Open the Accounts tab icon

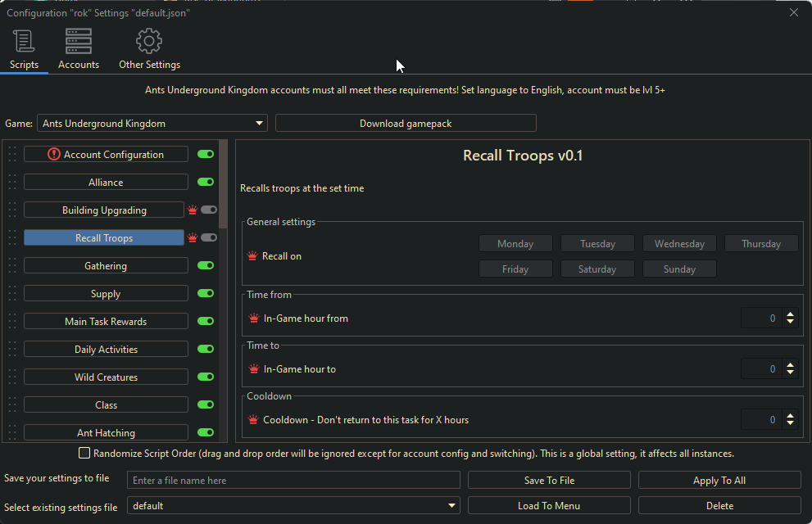coord(79,41)
